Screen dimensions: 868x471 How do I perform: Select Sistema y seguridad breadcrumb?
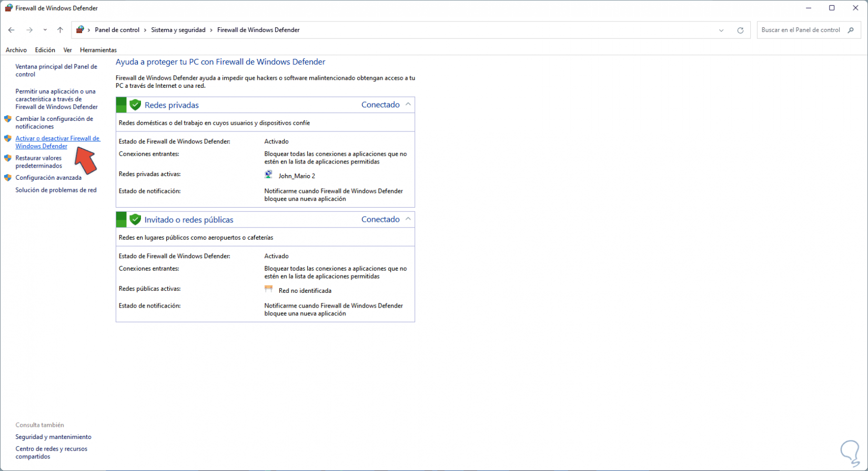pyautogui.click(x=178, y=30)
